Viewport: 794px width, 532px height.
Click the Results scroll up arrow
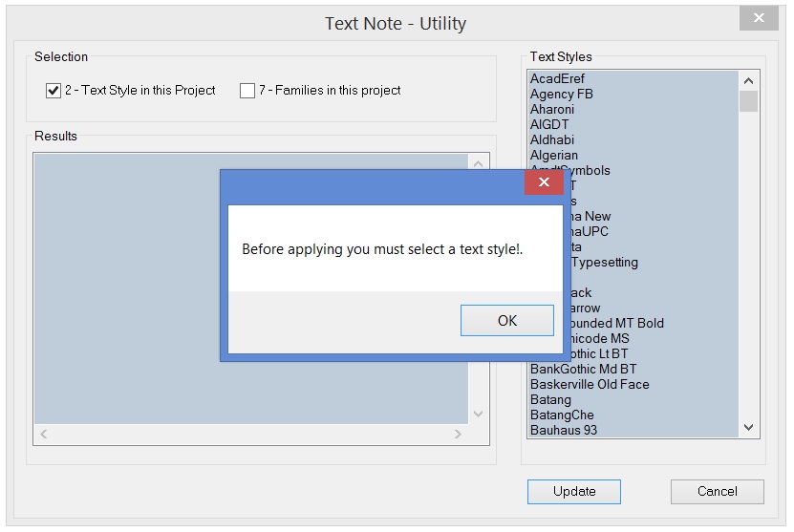click(479, 164)
